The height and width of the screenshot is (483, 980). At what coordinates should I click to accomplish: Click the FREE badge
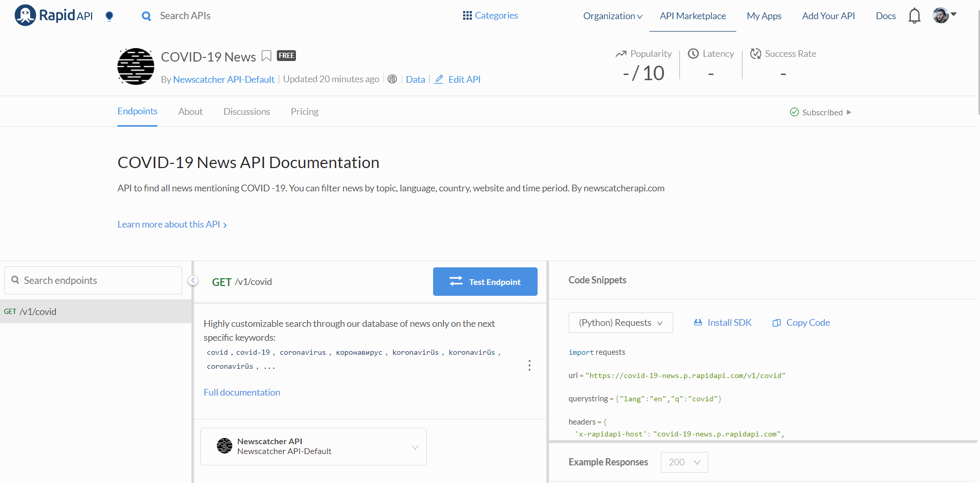click(x=286, y=55)
